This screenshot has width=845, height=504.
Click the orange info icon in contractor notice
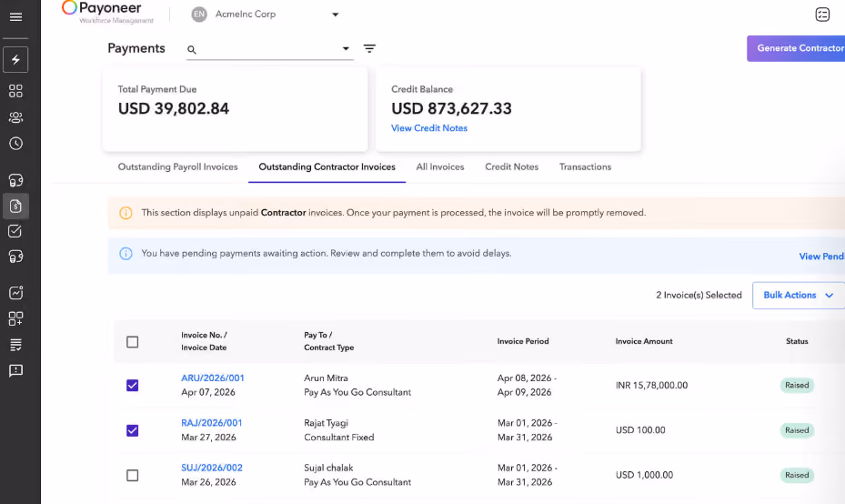pyautogui.click(x=126, y=213)
